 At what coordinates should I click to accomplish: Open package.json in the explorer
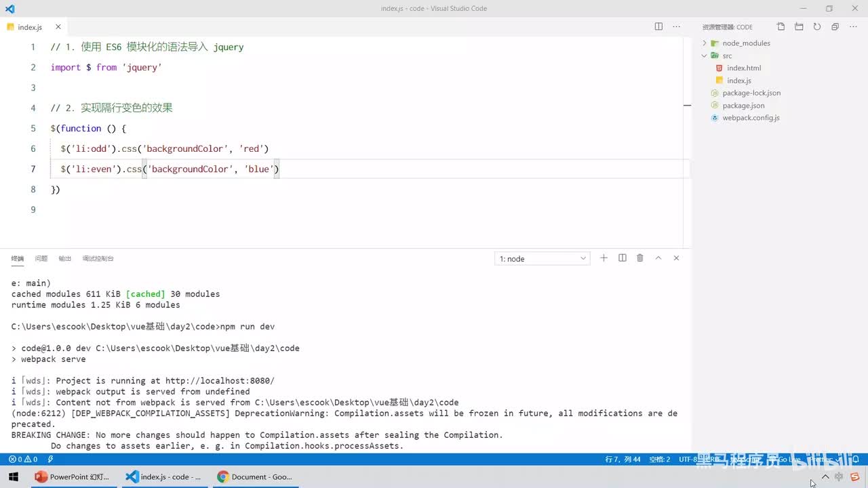pyautogui.click(x=743, y=105)
